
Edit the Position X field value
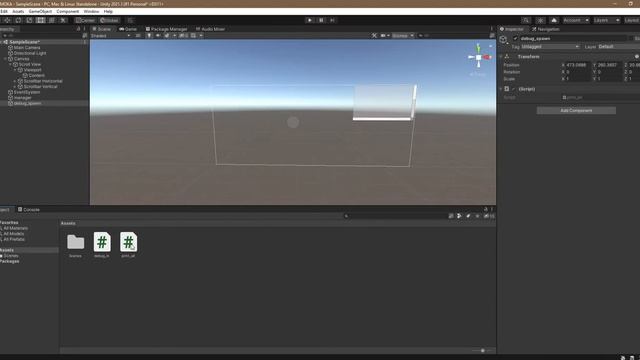pos(577,65)
